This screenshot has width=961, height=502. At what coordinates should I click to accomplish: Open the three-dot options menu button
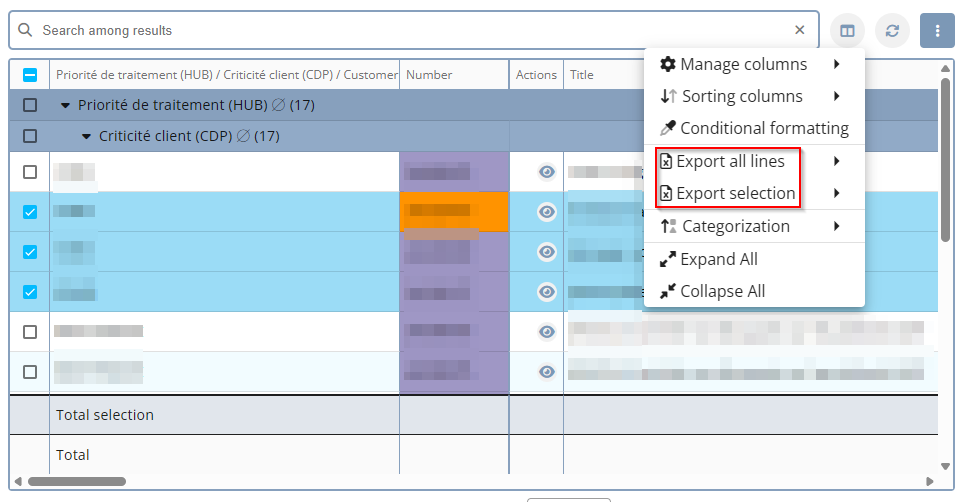tap(937, 31)
